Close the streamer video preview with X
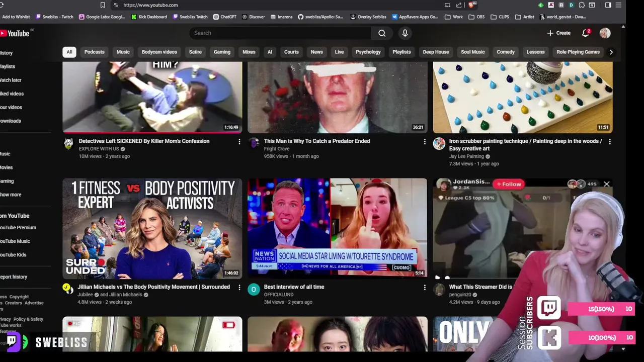The height and width of the screenshot is (362, 644). point(607,184)
